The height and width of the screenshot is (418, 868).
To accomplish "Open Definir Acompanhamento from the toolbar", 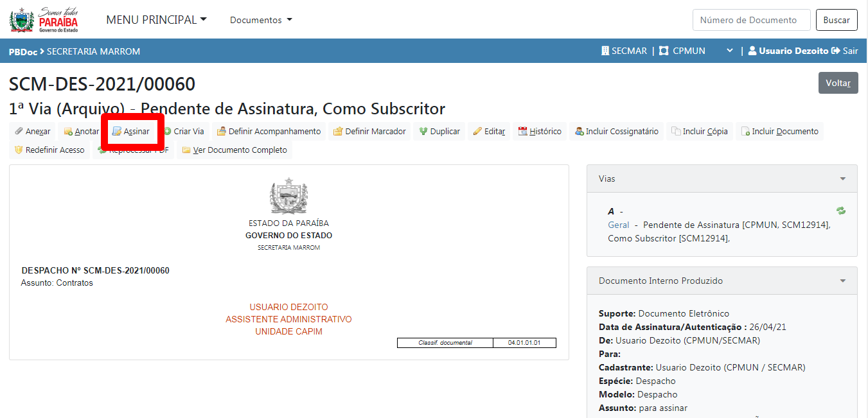I will pos(269,132).
